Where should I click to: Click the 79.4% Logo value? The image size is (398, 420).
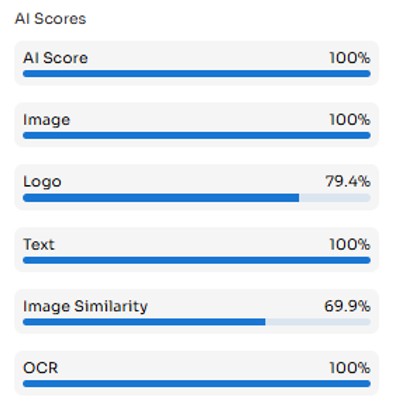coord(348,182)
